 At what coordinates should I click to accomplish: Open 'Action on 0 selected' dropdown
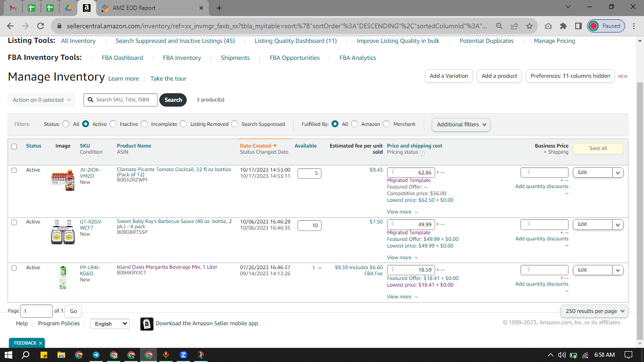coord(41,100)
